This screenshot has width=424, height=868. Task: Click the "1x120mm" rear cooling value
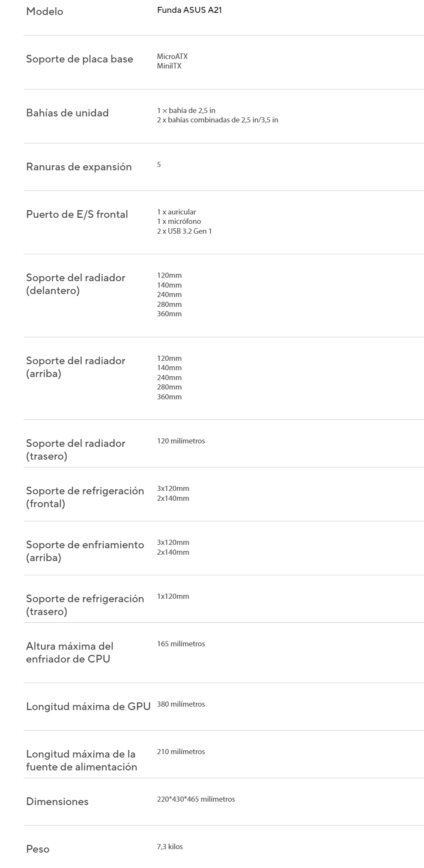[173, 596]
